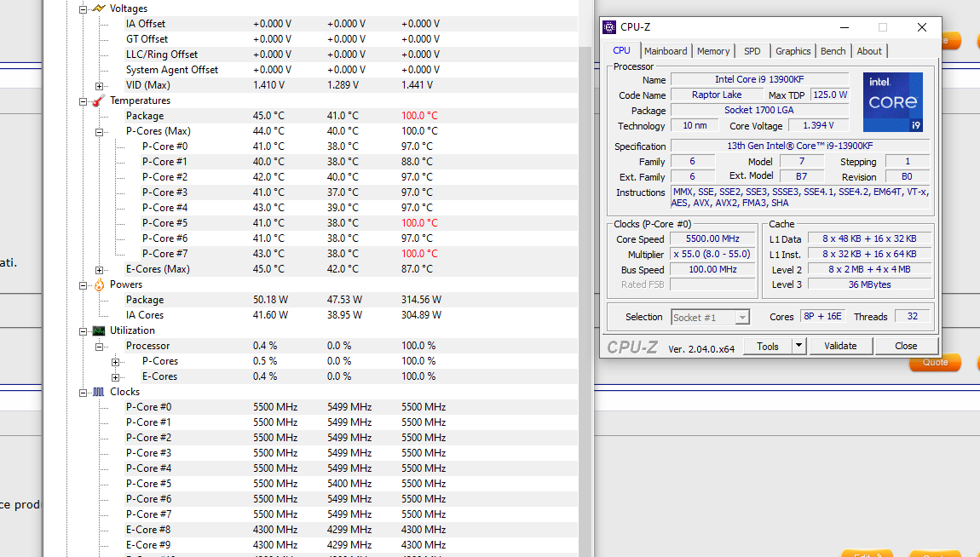Click the Voltages lightning icon
Screen dimensions: 980x557
coord(99,9)
